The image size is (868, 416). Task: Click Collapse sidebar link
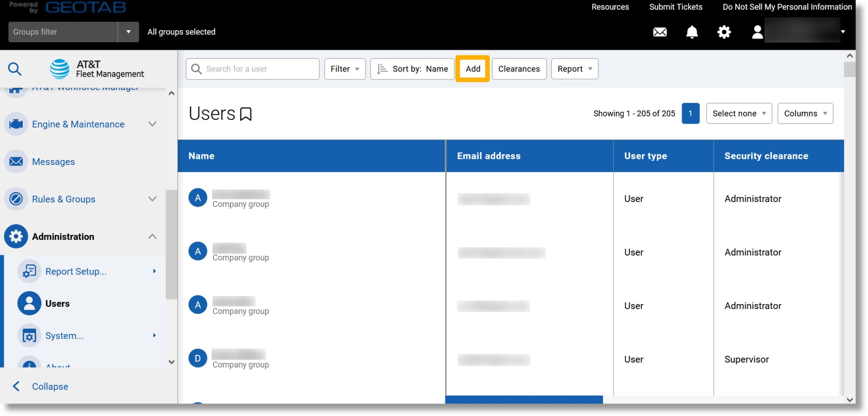pyautogui.click(x=50, y=386)
